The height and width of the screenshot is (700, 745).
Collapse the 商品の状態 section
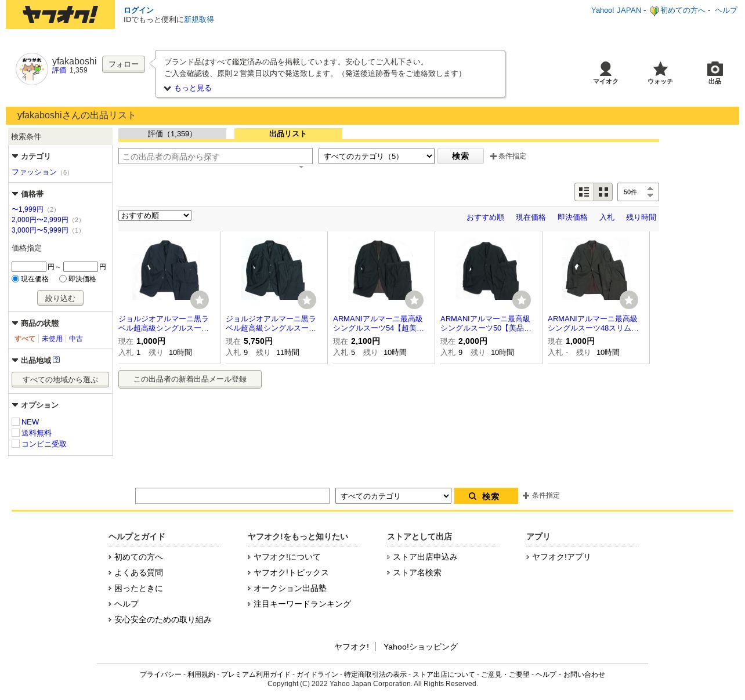[x=35, y=323]
